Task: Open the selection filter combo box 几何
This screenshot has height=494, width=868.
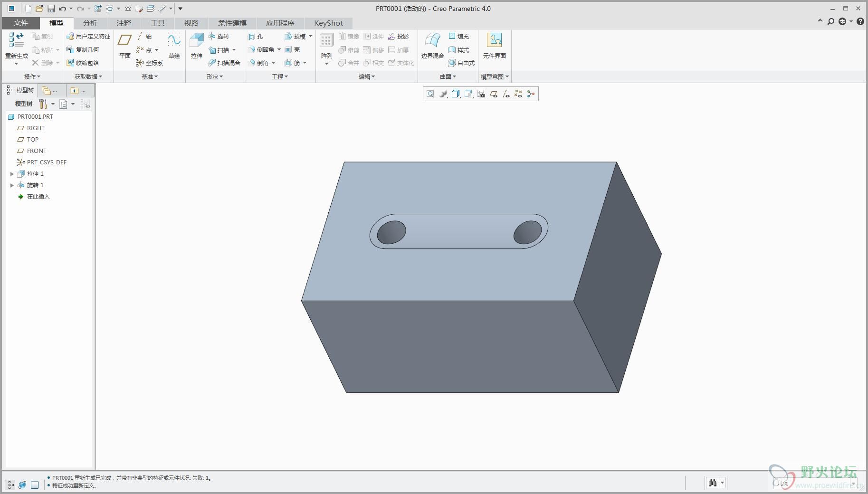Action: pos(816,483)
